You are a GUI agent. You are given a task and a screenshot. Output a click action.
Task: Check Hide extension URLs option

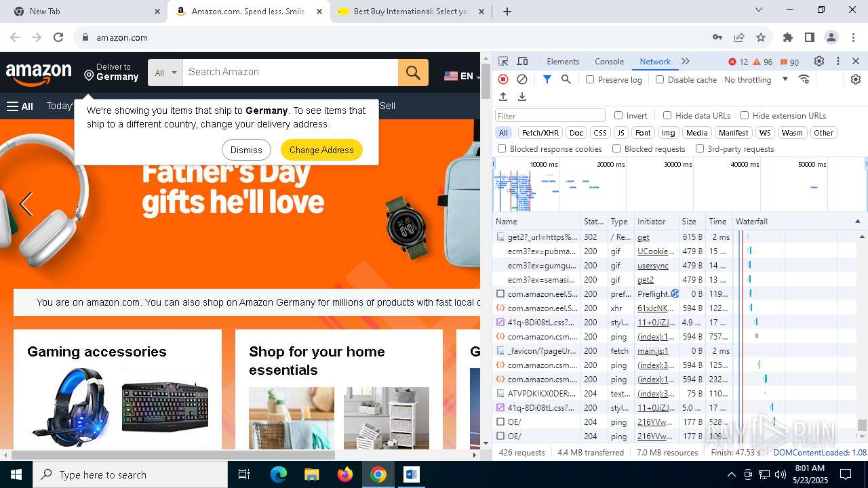click(x=745, y=115)
